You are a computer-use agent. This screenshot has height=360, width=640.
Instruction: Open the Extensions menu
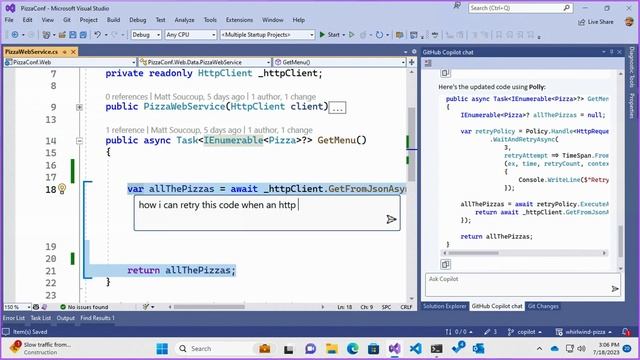[x=239, y=20]
